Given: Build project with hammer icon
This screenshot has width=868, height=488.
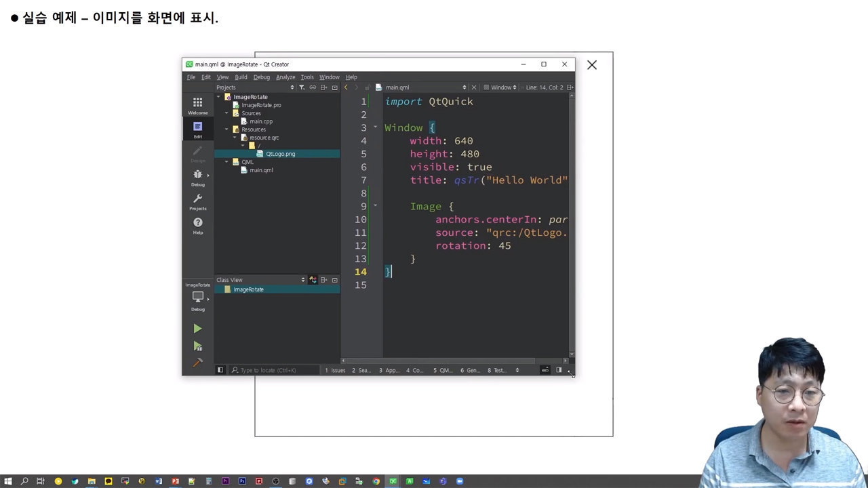Looking at the screenshot, I should coord(197,363).
